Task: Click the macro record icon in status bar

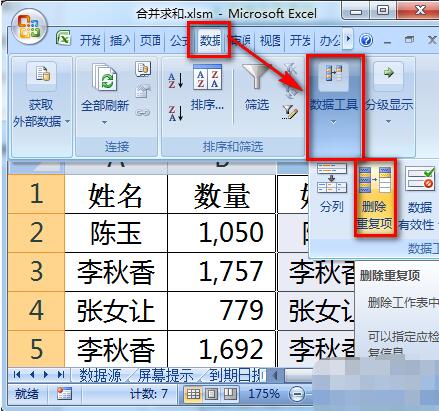Action: click(x=64, y=394)
